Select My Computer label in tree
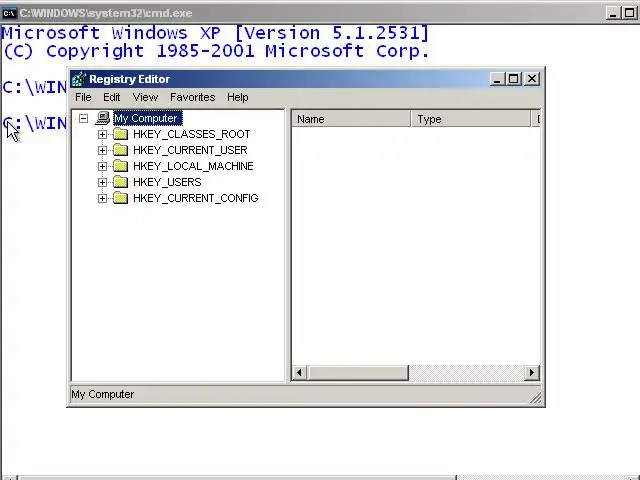640x480 pixels. coord(148,118)
